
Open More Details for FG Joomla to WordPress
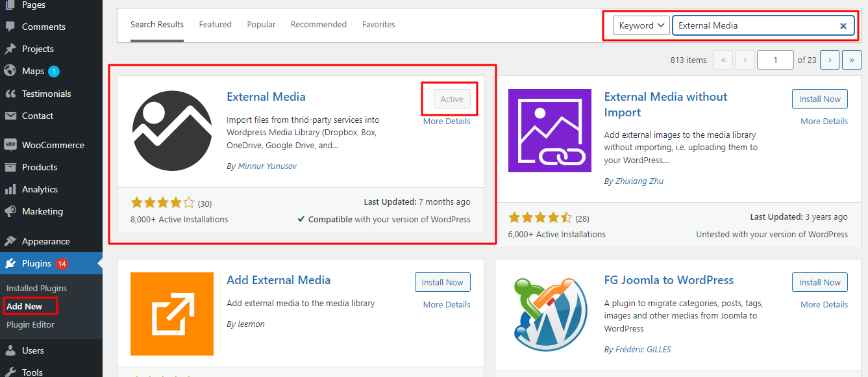pyautogui.click(x=824, y=304)
